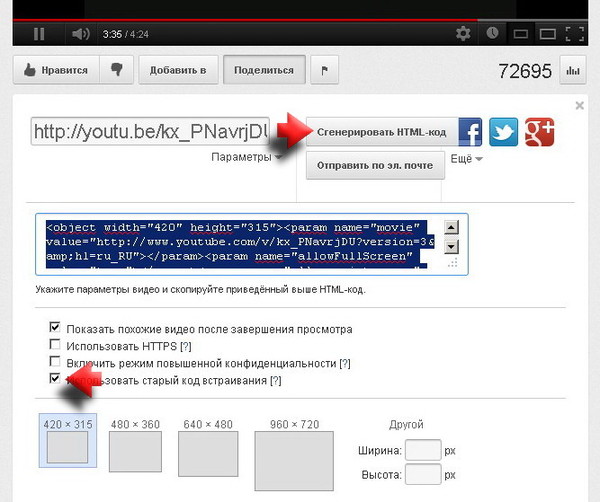The width and height of the screenshot is (600, 502).
Task: Click the Другой custom size label
Action: tap(406, 424)
